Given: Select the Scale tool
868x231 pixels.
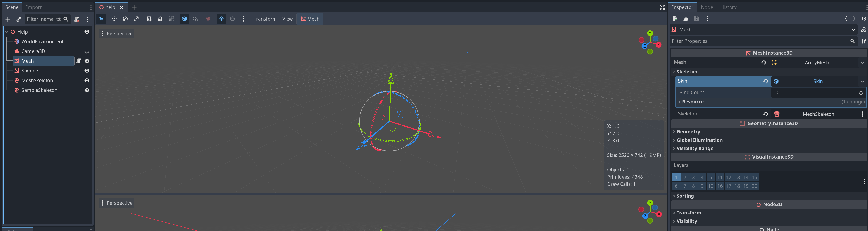Looking at the screenshot, I should click(136, 19).
